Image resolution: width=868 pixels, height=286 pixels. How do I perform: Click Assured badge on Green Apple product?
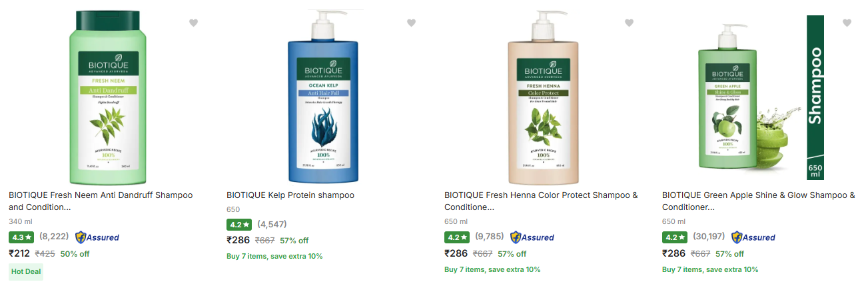pyautogui.click(x=753, y=237)
